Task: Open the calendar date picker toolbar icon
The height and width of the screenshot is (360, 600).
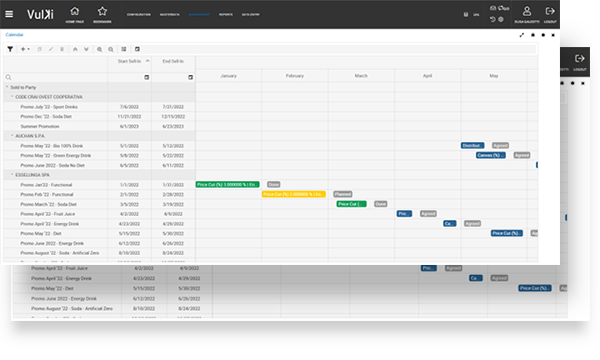Action: click(x=137, y=49)
